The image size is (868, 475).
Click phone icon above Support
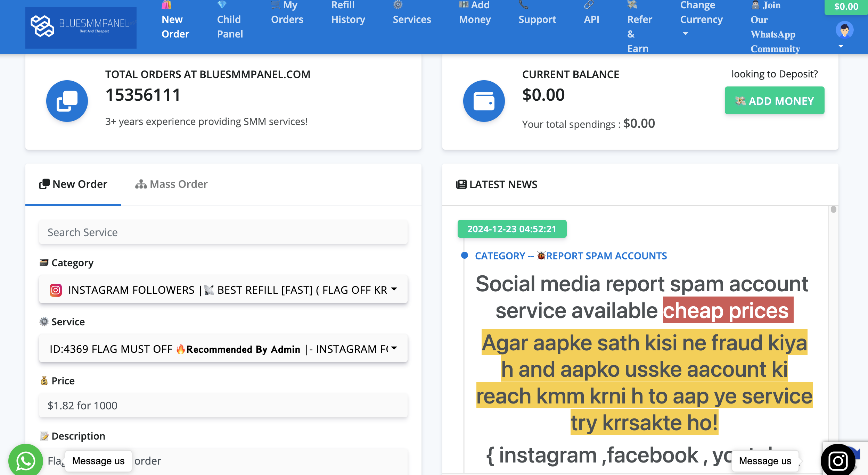pyautogui.click(x=523, y=5)
